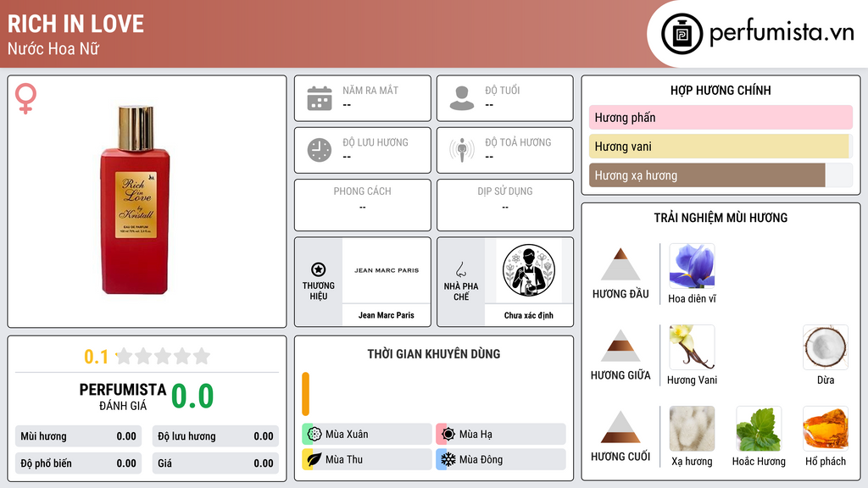
Task: Click the Dịp sử dụng box
Action: tap(505, 205)
